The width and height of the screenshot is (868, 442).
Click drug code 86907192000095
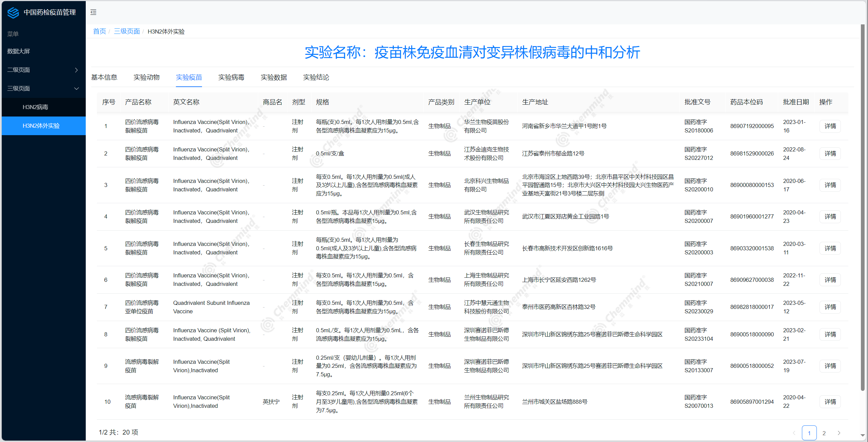point(752,126)
